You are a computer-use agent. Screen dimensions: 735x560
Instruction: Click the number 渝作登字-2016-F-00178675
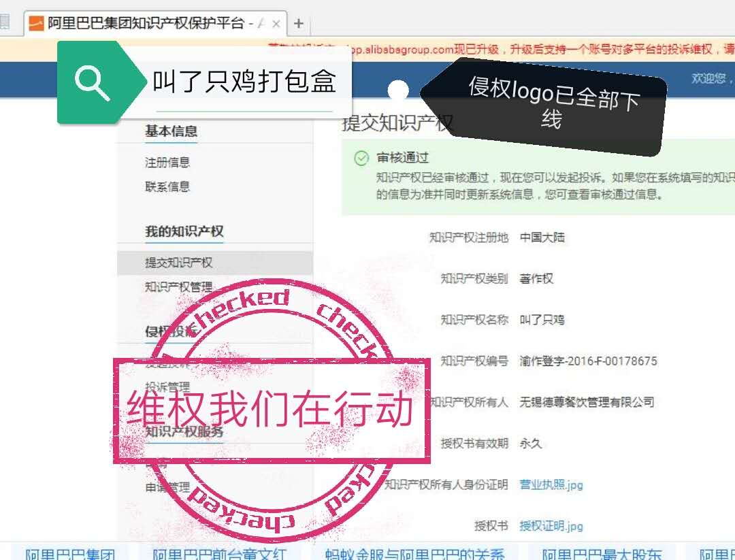pyautogui.click(x=588, y=361)
